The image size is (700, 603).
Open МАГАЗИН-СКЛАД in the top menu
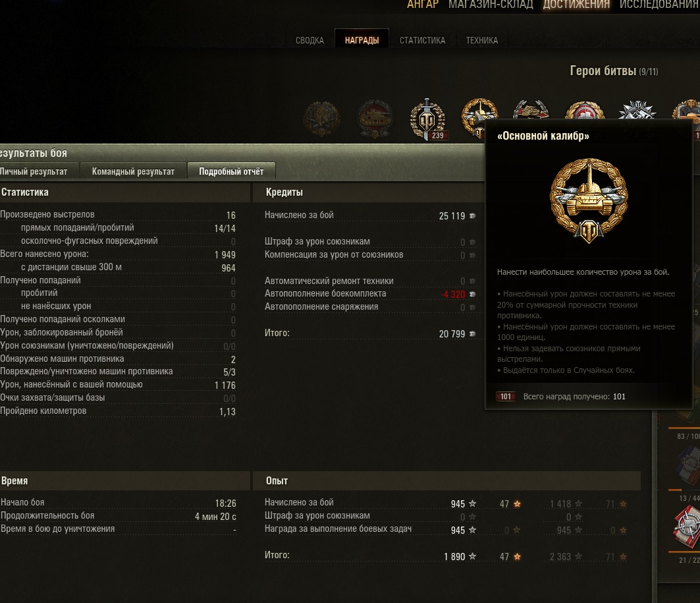click(x=491, y=5)
